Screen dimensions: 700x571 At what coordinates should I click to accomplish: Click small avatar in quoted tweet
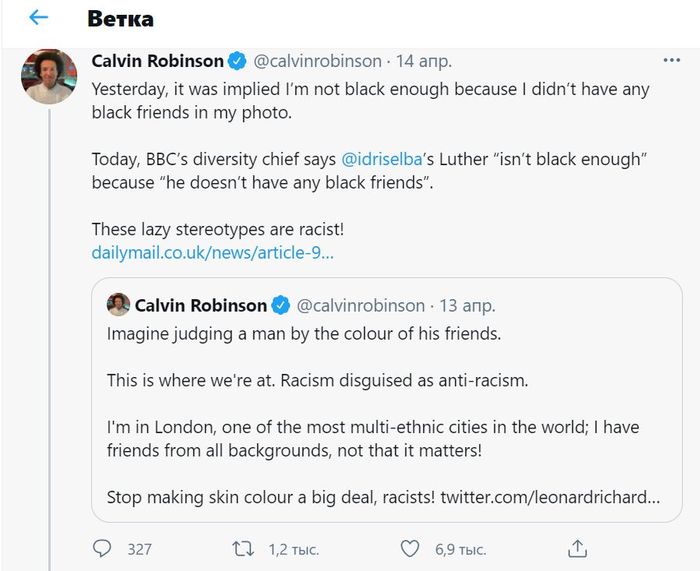click(118, 305)
